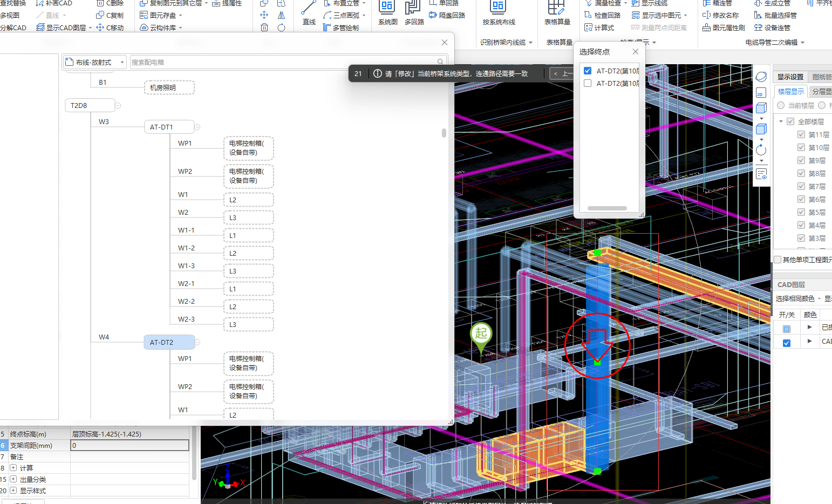The height and width of the screenshot is (504, 832).
Task: Click the 图元属性刷 property brush tool
Action: point(724,28)
